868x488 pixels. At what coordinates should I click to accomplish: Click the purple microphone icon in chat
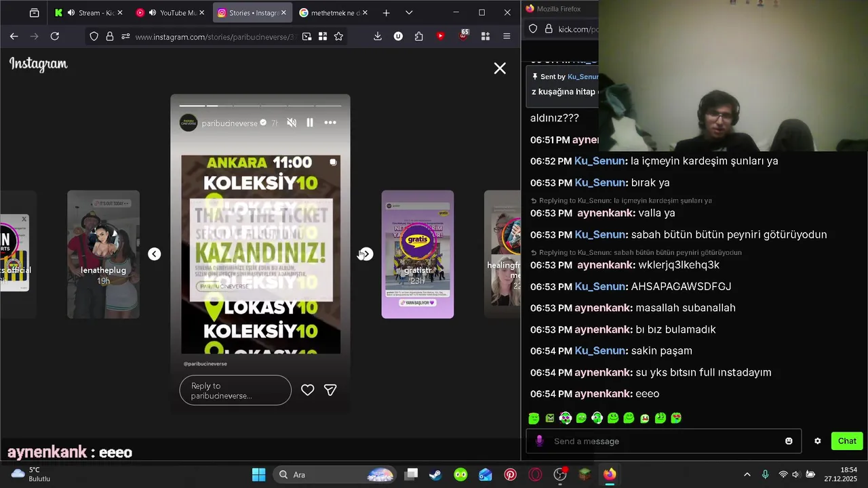540,441
